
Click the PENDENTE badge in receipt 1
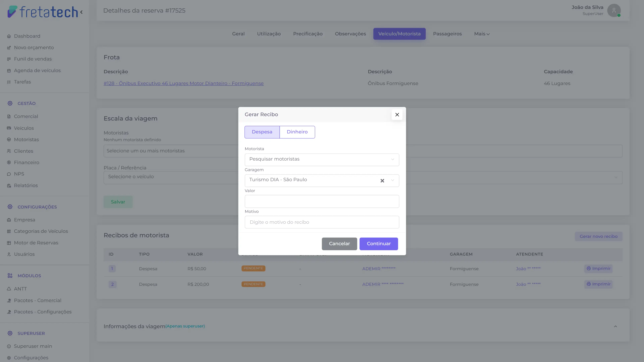(253, 268)
